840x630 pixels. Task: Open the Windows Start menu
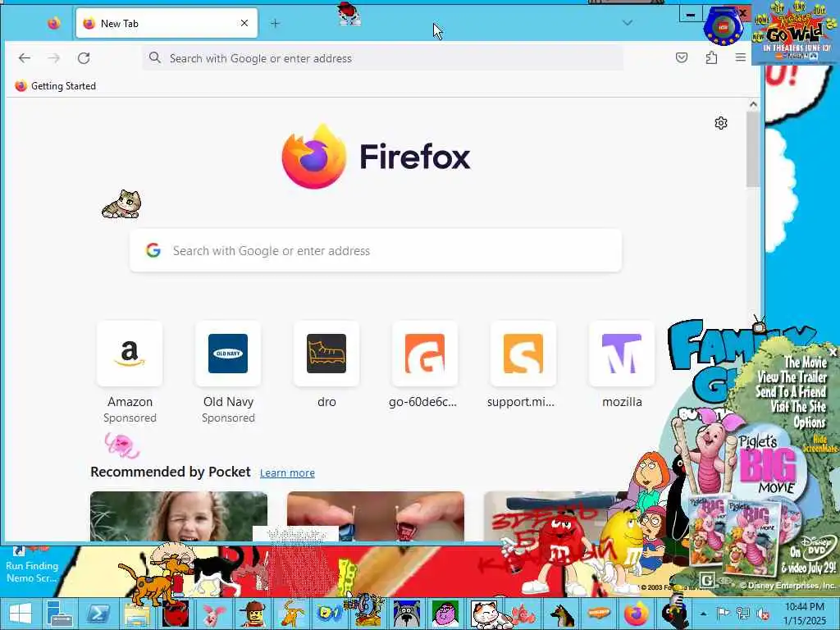[x=21, y=614]
